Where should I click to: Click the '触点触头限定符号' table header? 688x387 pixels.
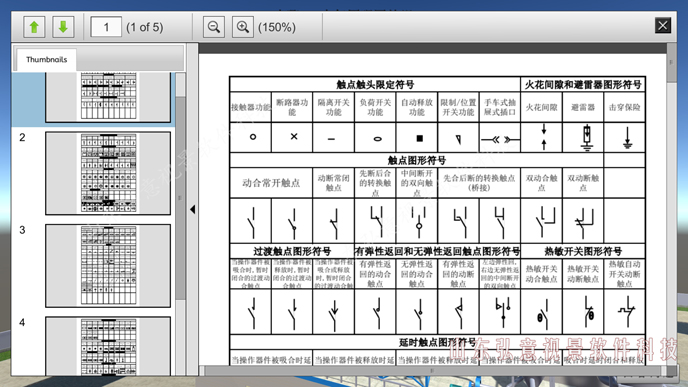[375, 84]
